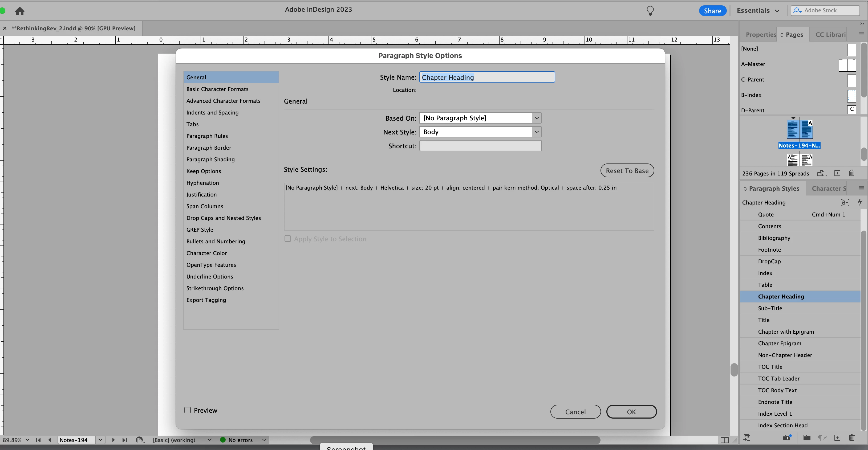The height and width of the screenshot is (450, 868).
Task: Open the Based On dropdown
Action: tap(537, 118)
